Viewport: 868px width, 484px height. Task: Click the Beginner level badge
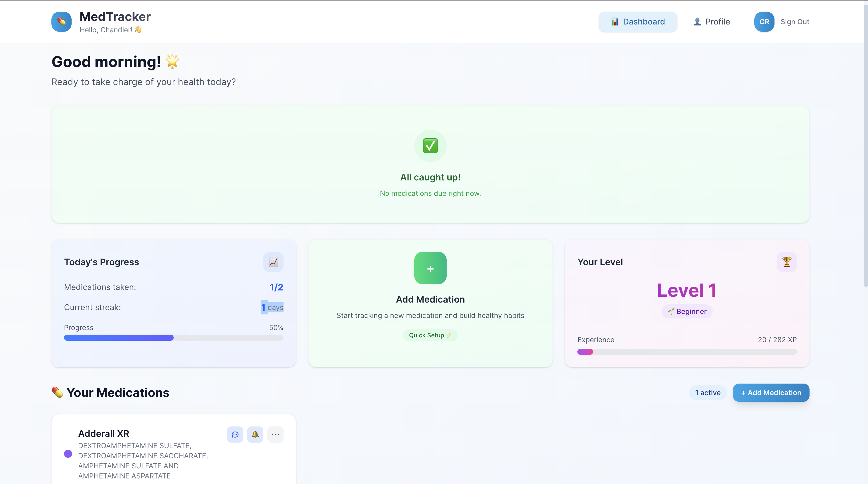point(687,311)
